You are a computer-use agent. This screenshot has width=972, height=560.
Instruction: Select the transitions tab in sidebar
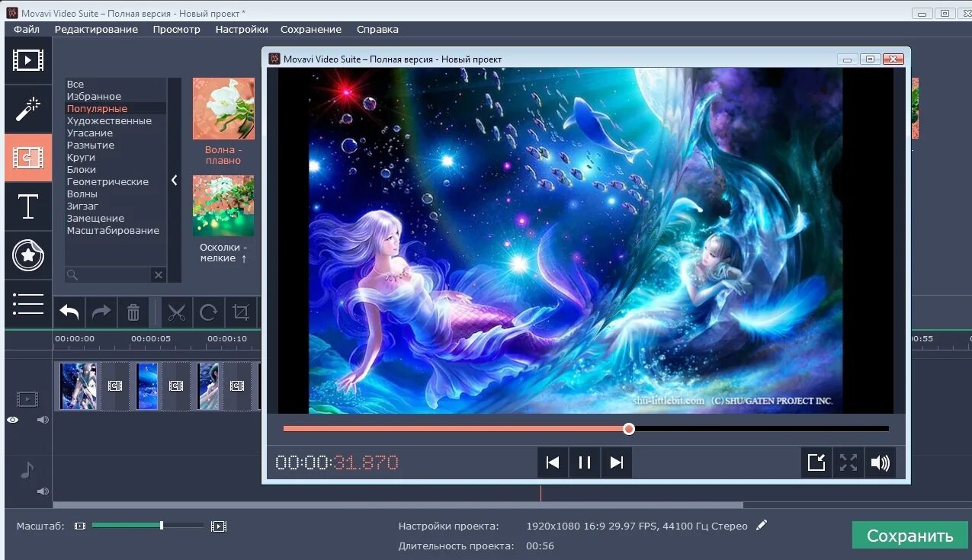28,158
